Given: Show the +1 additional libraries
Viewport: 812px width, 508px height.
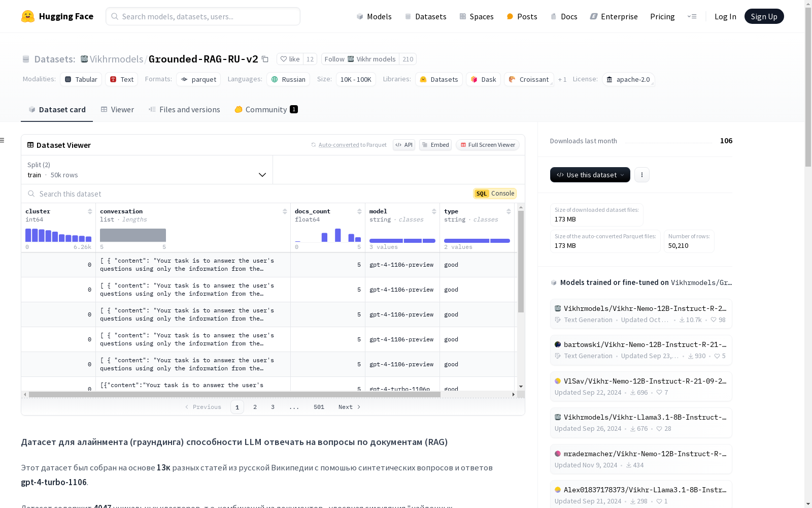Looking at the screenshot, I should 562,79.
